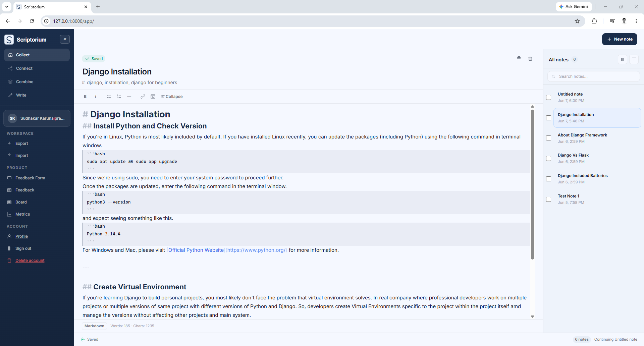This screenshot has height=346, width=644.
Task: Open the browser three-dot menu
Action: pos(636,21)
